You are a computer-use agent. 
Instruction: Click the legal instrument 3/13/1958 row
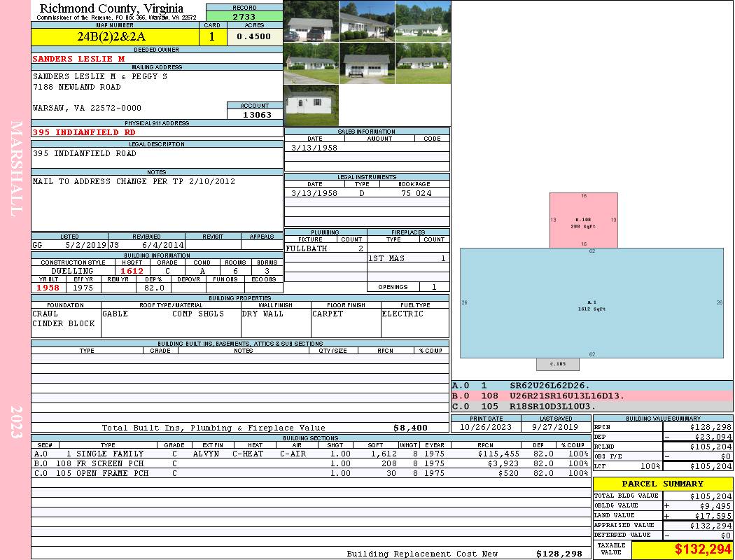(367, 192)
